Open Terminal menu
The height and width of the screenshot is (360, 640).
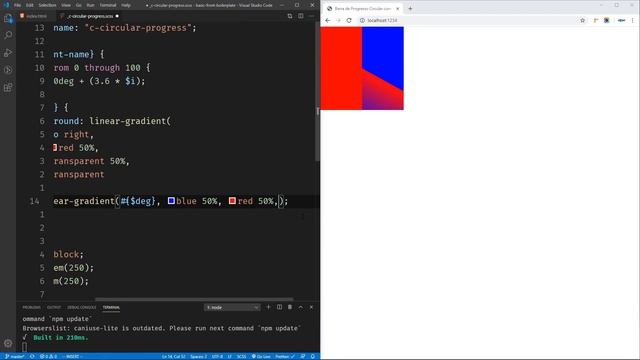pos(108,5)
